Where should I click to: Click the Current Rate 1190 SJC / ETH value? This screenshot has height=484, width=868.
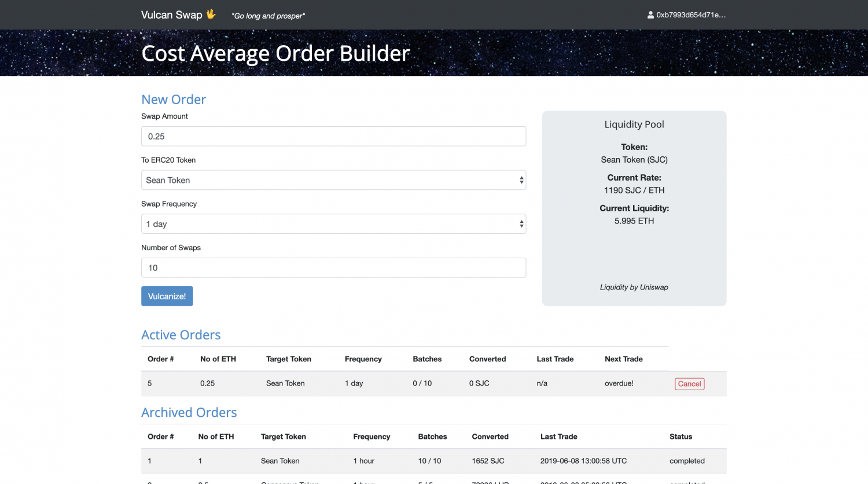634,190
